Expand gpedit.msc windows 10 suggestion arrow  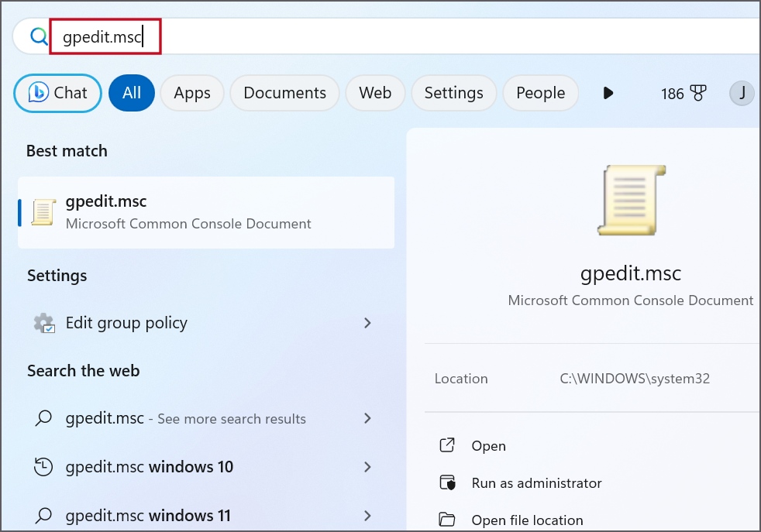pyautogui.click(x=367, y=467)
